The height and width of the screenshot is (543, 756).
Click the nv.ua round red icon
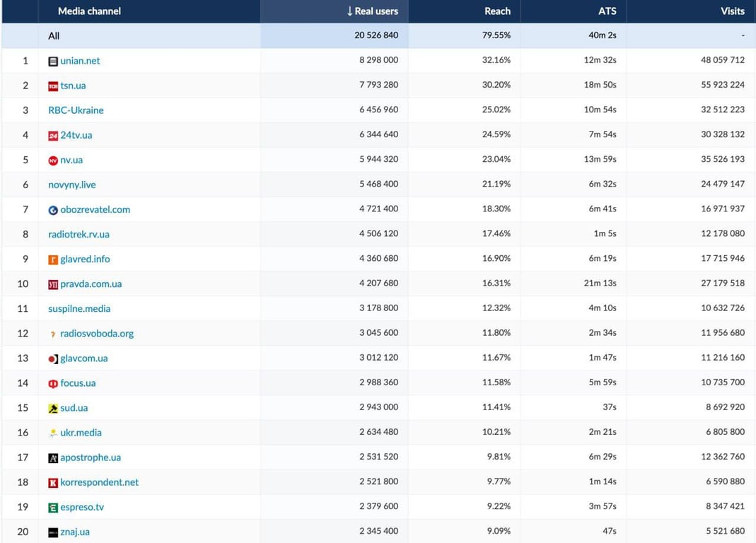point(53,160)
